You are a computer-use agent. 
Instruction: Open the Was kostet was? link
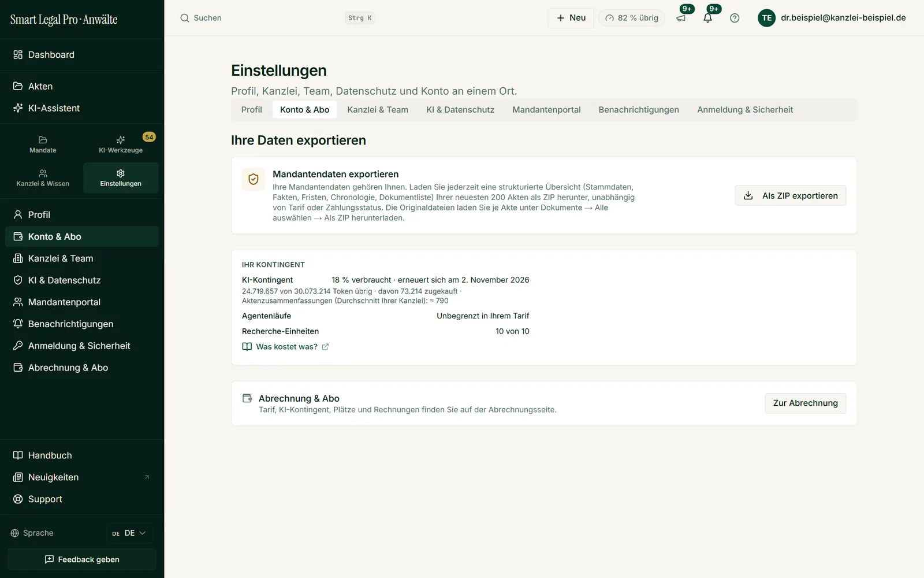286,347
